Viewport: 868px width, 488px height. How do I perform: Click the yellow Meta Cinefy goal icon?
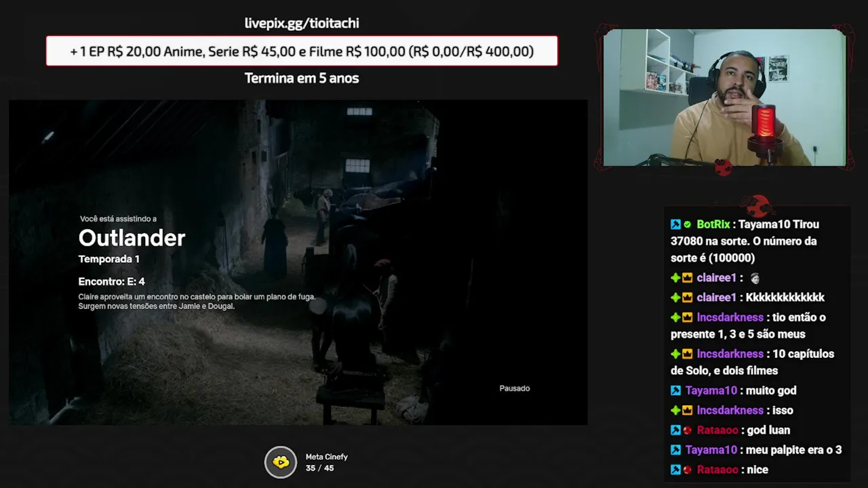(x=281, y=462)
